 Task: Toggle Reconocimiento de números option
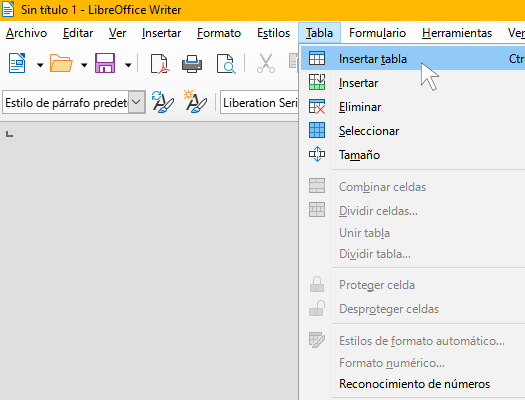pyautogui.click(x=413, y=384)
